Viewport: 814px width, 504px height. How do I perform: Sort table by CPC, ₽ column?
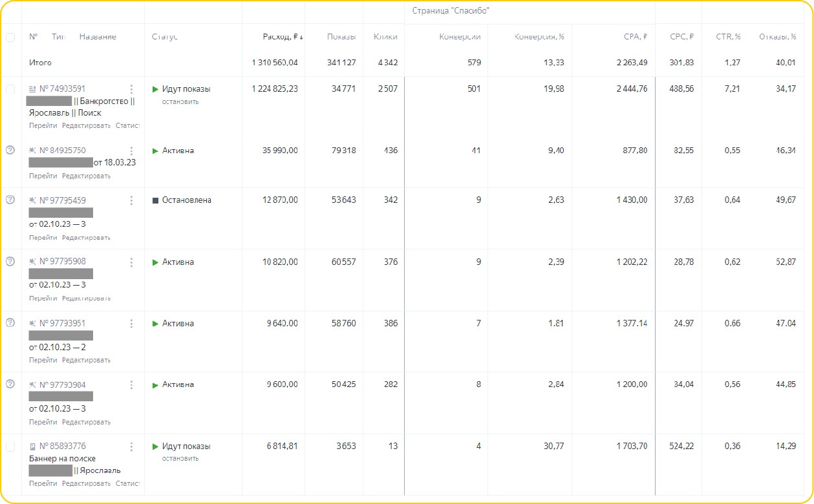click(x=682, y=37)
